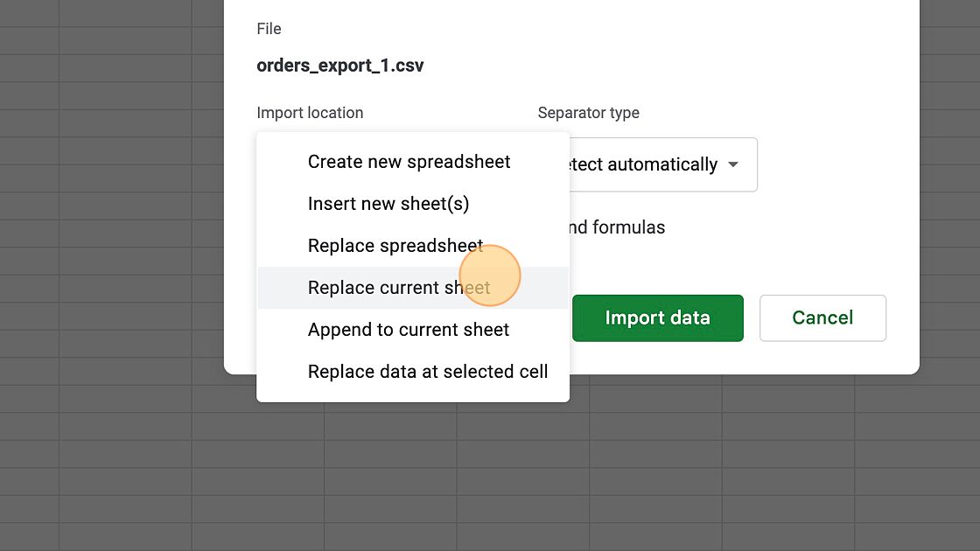
Task: Choose 'Append to current sheet'
Action: (x=409, y=330)
